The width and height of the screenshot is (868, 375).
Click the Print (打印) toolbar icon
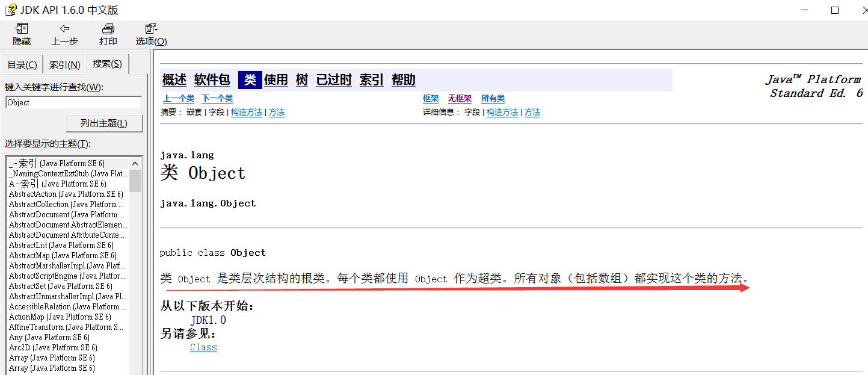click(108, 28)
